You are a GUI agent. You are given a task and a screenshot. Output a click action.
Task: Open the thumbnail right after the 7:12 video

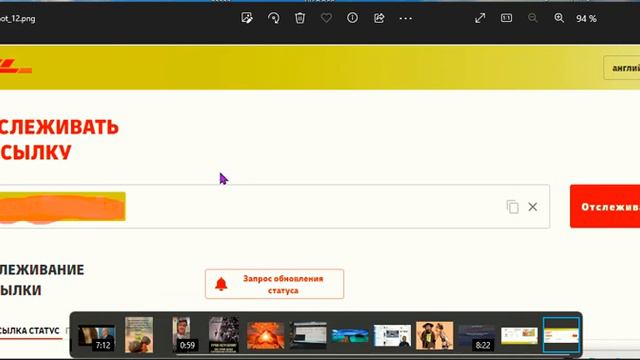coord(139,335)
